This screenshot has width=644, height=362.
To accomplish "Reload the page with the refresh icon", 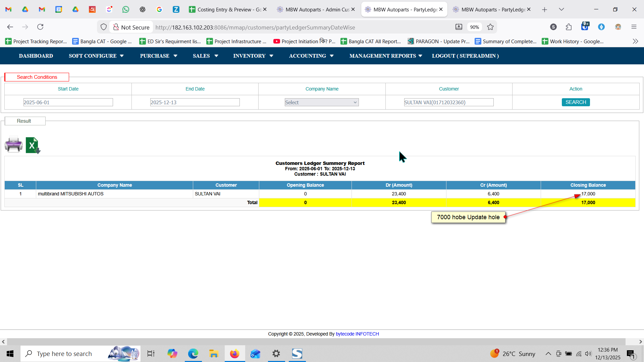I will 40,27.
